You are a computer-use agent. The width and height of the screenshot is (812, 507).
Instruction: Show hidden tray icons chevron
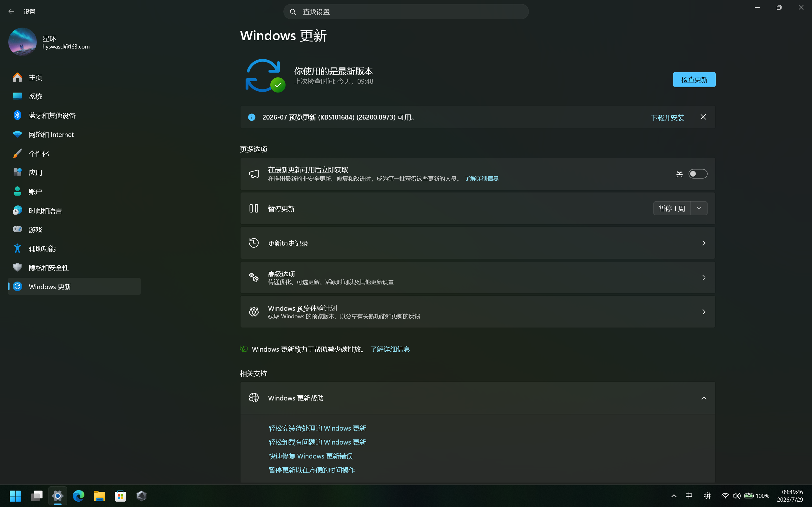point(674,496)
